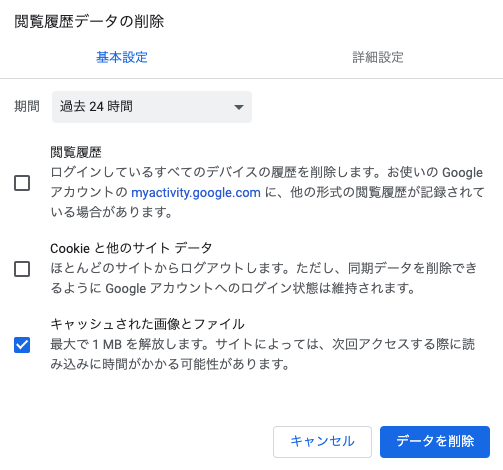Click the text 過去 24 時間 in selector
Viewport: 503px width, 470px height.
click(x=96, y=107)
